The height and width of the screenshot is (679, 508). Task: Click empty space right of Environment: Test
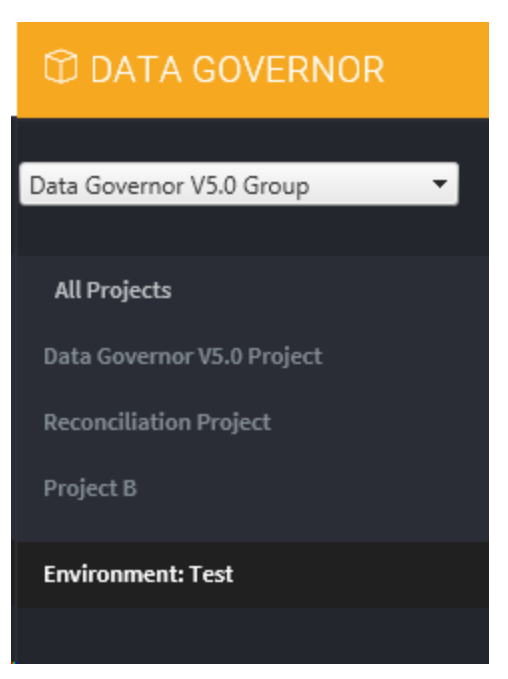(362, 574)
